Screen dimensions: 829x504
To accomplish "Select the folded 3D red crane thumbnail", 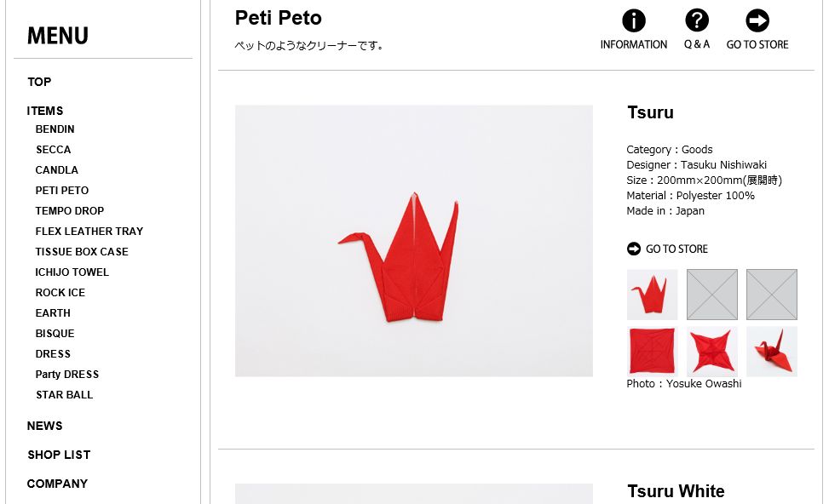I will click(771, 351).
